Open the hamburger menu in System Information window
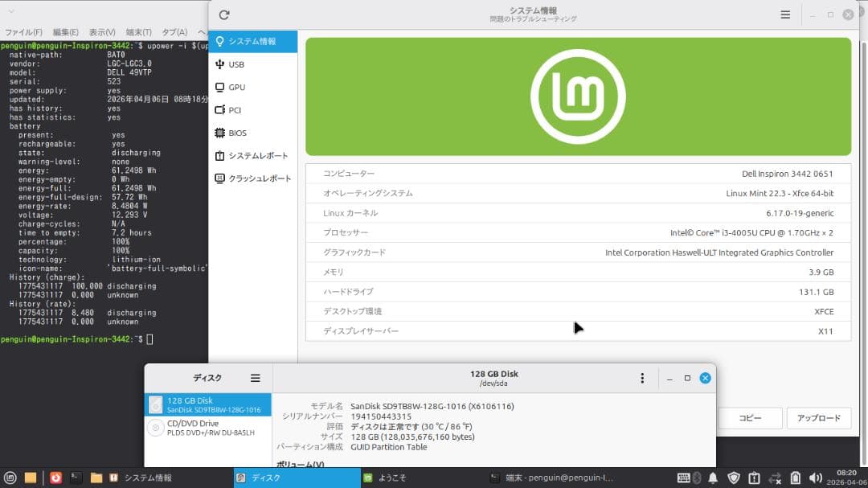 coord(785,15)
